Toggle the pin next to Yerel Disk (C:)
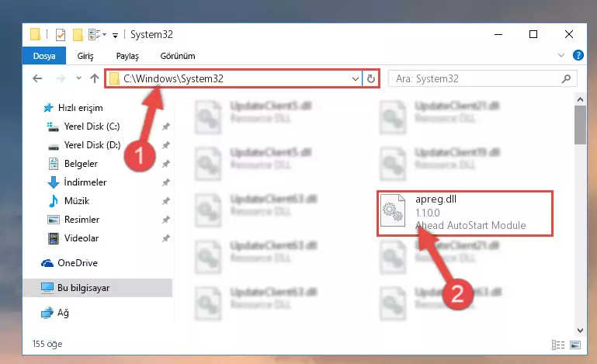 click(x=165, y=127)
